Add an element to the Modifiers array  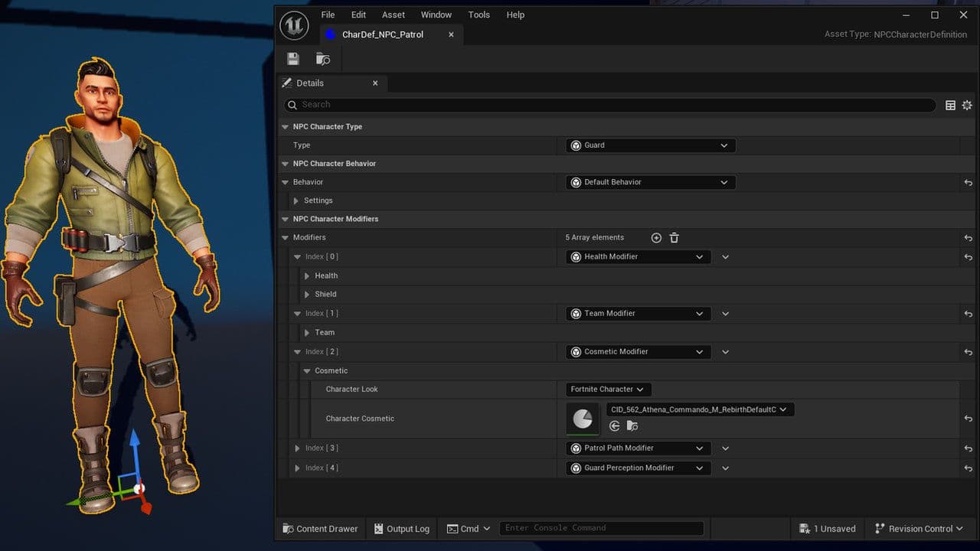coord(656,238)
